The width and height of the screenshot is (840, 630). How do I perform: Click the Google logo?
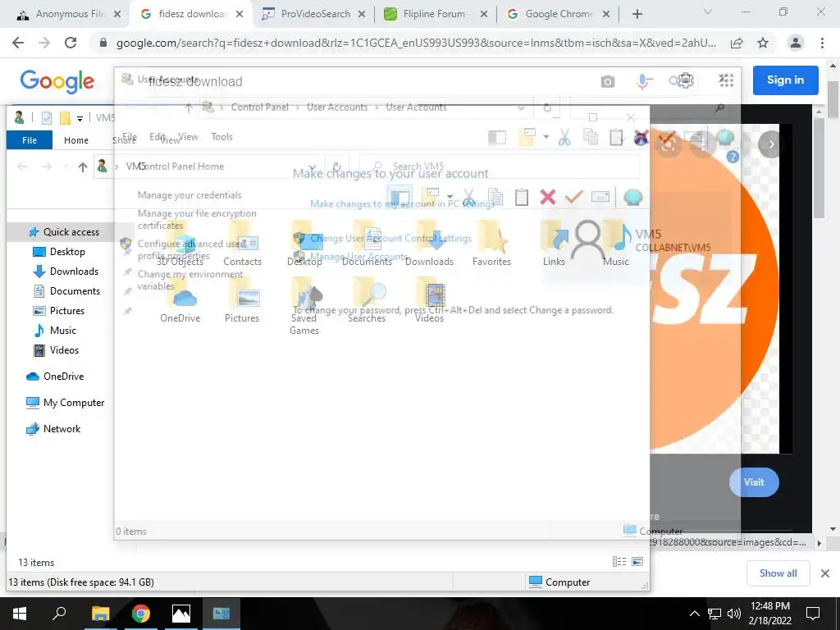(57, 81)
